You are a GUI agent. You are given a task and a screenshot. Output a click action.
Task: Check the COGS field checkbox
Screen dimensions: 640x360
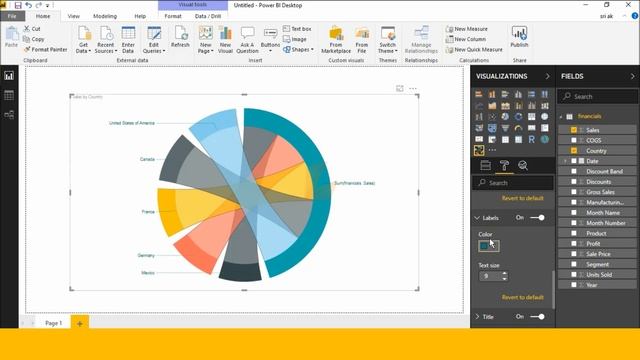574,140
